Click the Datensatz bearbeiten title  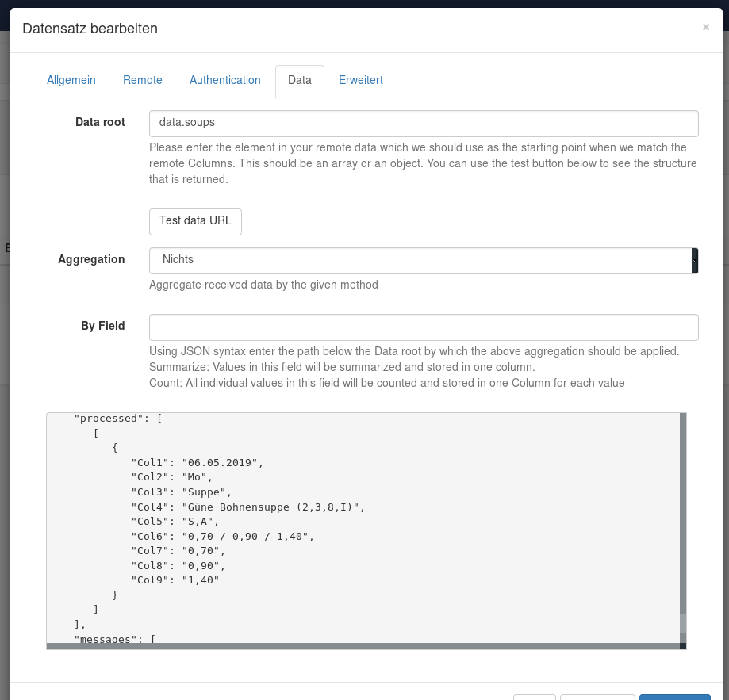click(90, 29)
